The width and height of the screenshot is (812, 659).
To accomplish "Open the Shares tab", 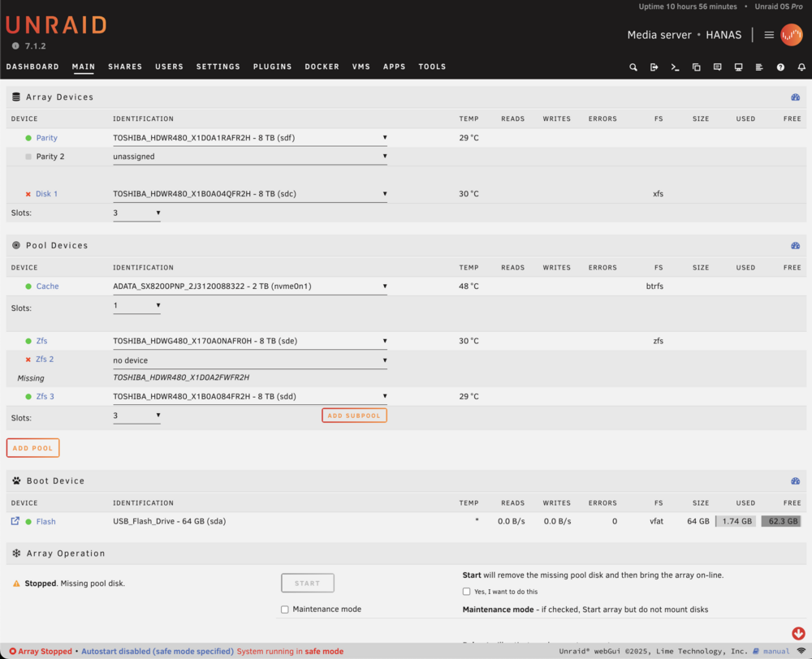I will (x=125, y=67).
